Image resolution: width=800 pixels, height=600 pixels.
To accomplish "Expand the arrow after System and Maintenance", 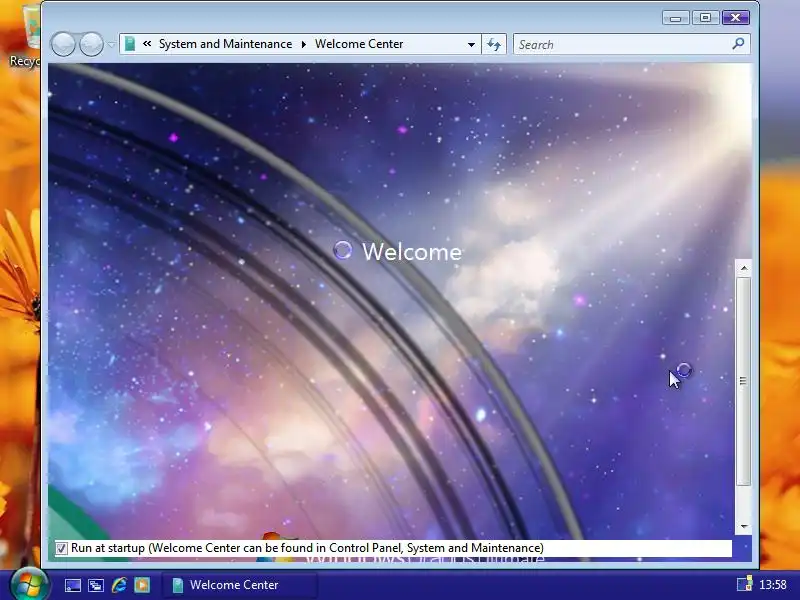I will click(x=304, y=44).
